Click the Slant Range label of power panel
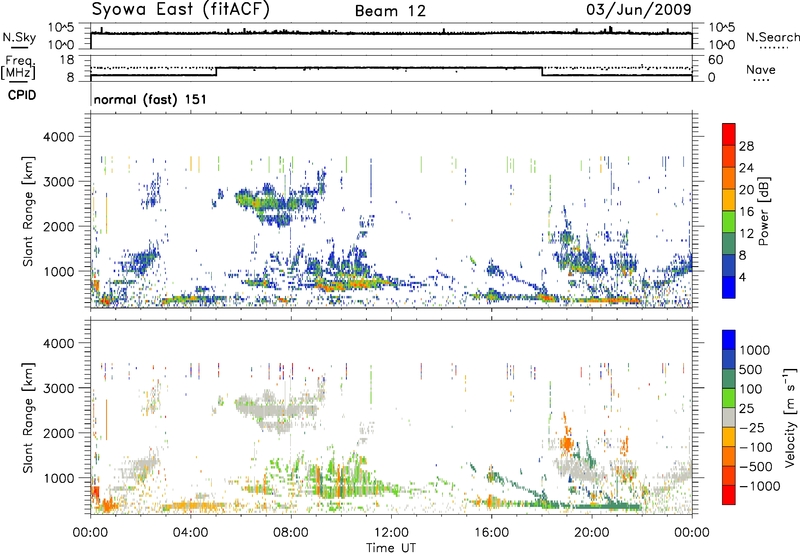Screen dimensions: 800x554 [28, 211]
